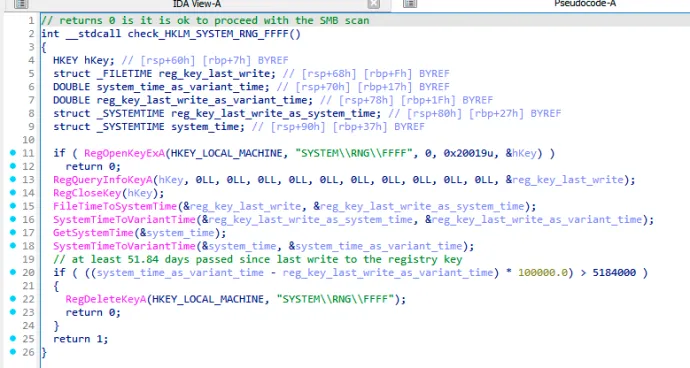This screenshot has height=368, width=690.
Task: Select the "SYSTEM\\RNG\\FFFF" string on line 22
Action: coord(335,299)
